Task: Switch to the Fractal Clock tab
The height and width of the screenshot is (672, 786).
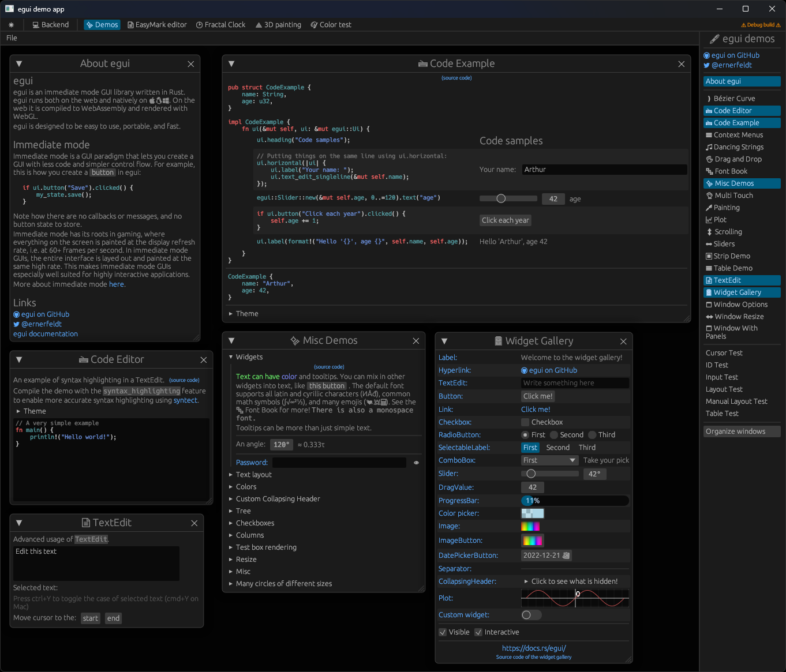Action: click(220, 25)
